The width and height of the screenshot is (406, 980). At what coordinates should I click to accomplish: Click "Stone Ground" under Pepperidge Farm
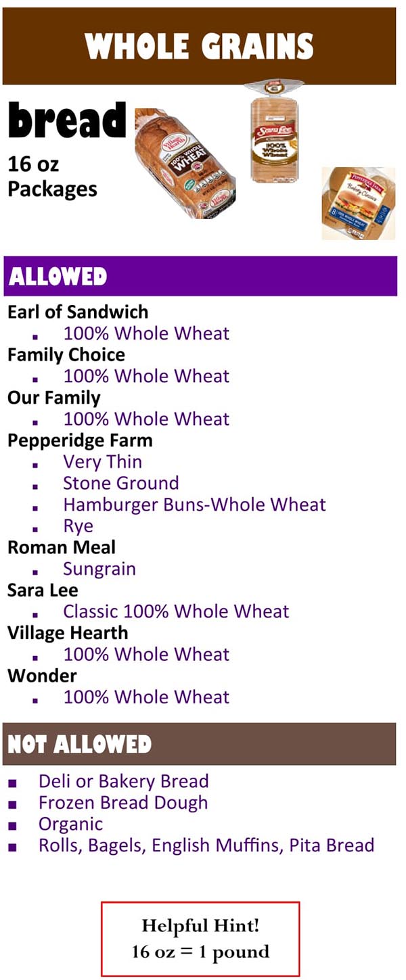tap(121, 483)
